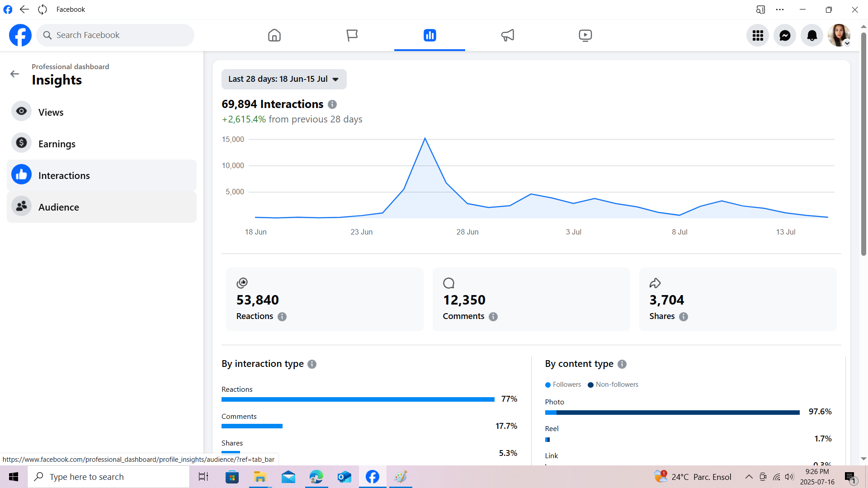Image resolution: width=868 pixels, height=488 pixels.
Task: Click the back arrow beside Insights
Action: coord(15,74)
